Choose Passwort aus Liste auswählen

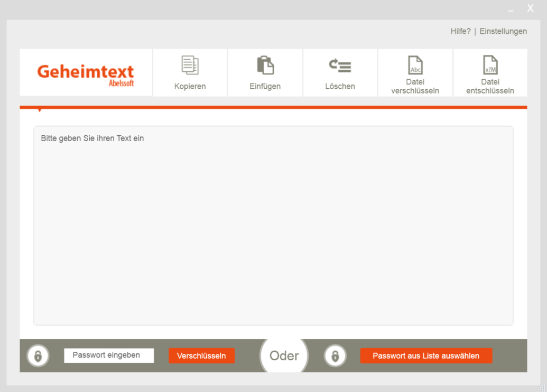426,356
